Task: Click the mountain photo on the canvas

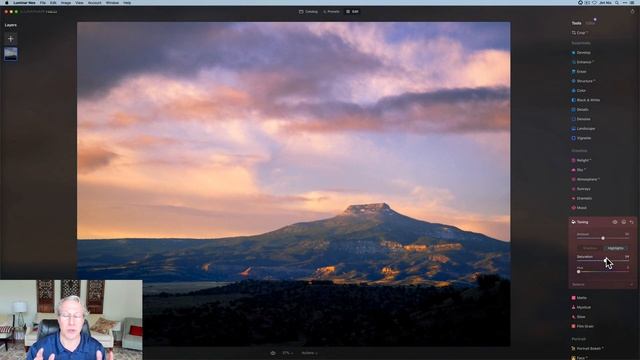Action: [293, 184]
